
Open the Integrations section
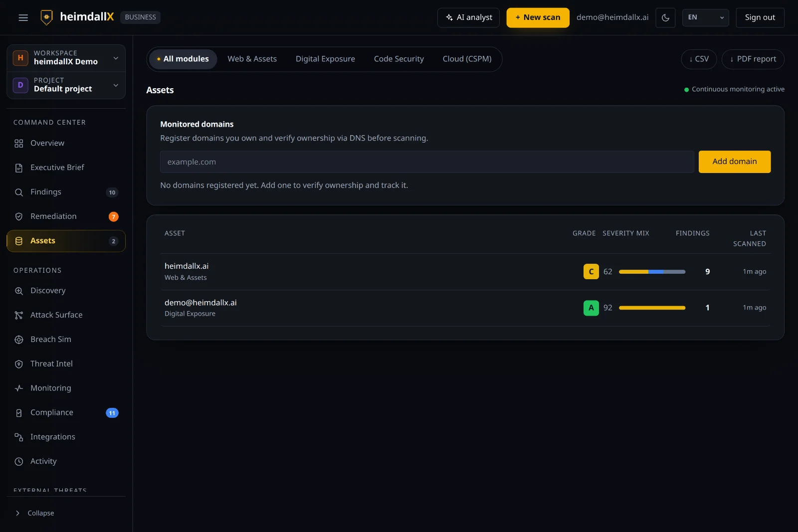pos(66,437)
